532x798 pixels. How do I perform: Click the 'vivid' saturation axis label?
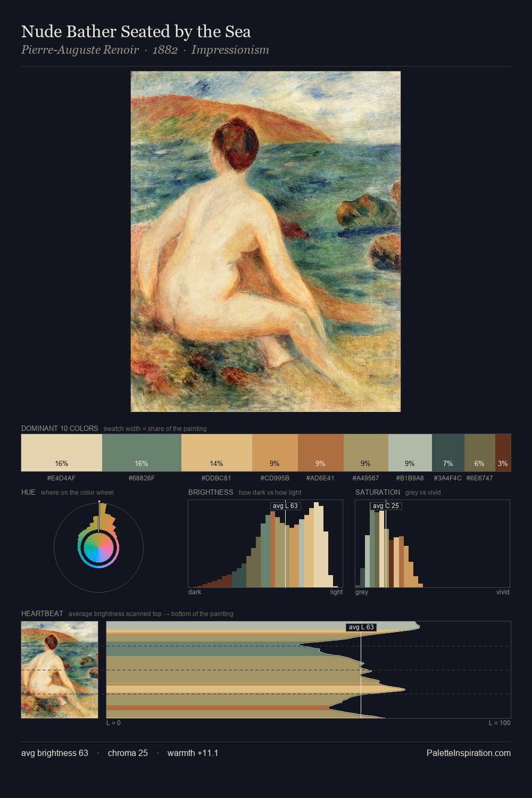[x=503, y=592]
